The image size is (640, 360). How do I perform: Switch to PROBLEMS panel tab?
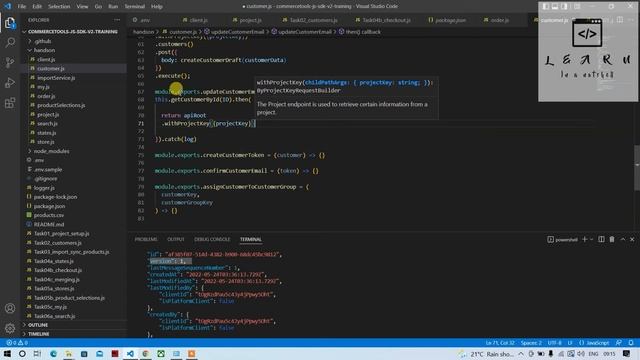click(146, 239)
